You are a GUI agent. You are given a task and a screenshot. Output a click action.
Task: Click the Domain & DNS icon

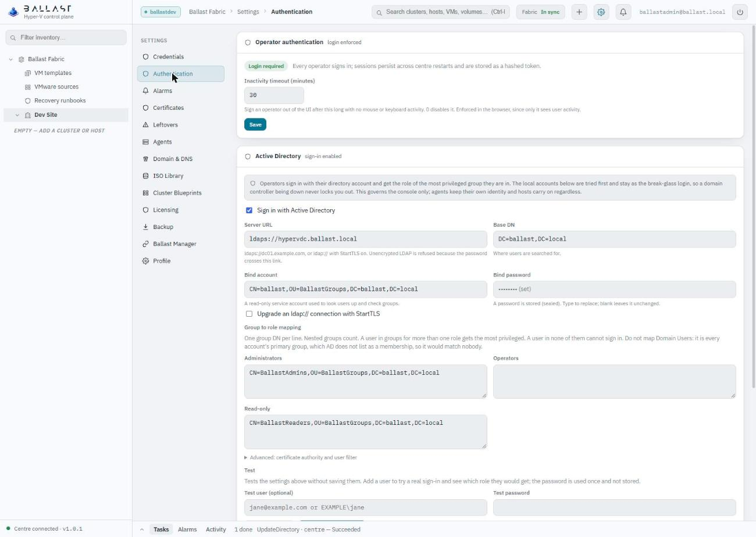pos(145,159)
